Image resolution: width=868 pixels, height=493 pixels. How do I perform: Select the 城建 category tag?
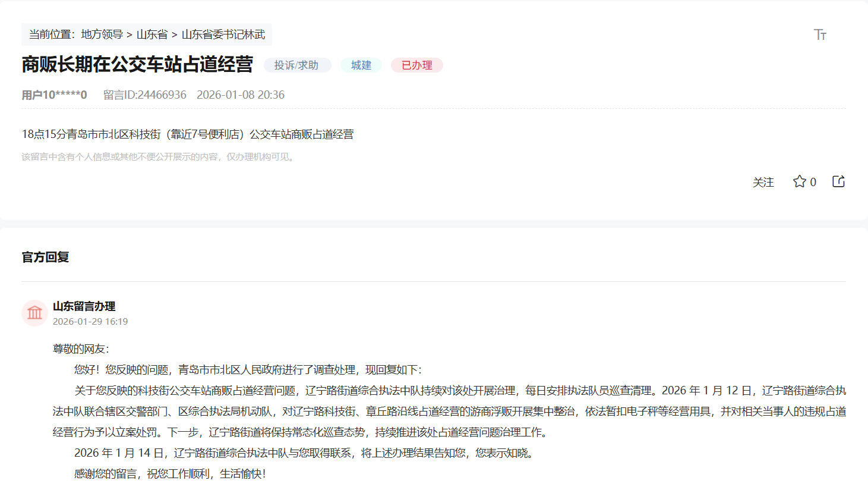361,65
